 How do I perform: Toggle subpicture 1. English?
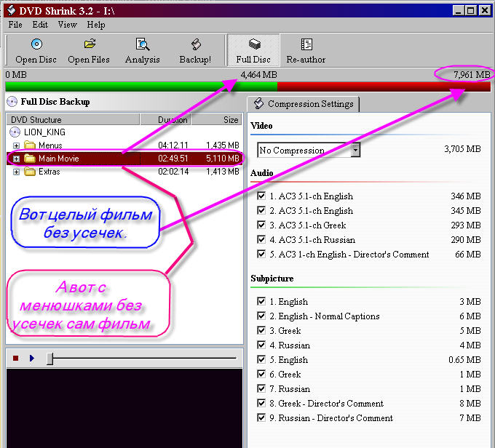pos(261,301)
